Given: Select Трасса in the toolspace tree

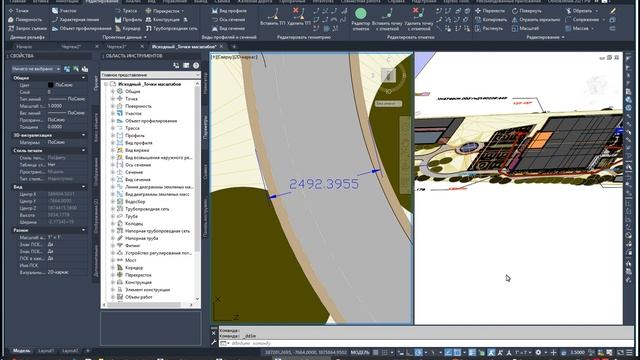Looking at the screenshot, I should click(132, 128).
